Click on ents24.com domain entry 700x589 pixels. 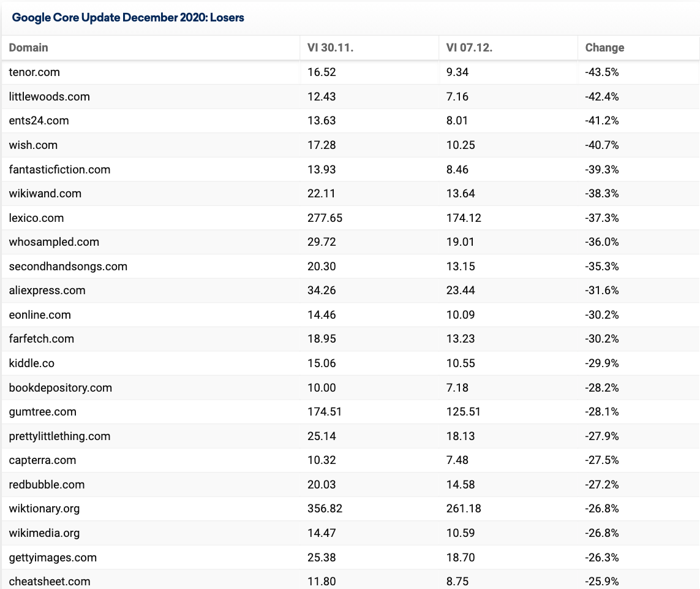click(x=39, y=121)
